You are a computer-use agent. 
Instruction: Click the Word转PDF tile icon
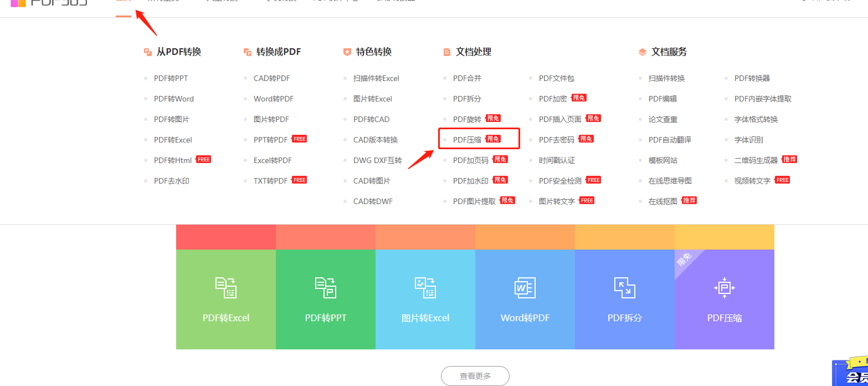525,287
